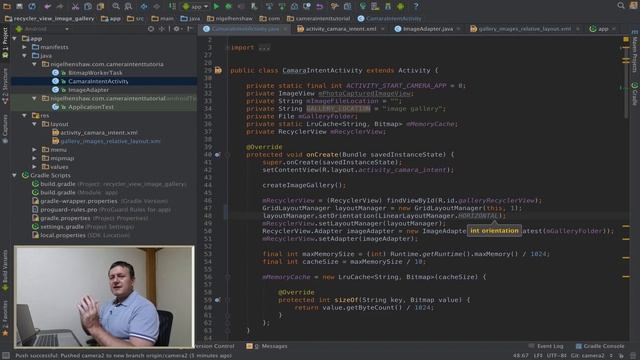The height and width of the screenshot is (360, 640).
Task: Click the nigelhenshaw breadcrumb
Action: point(230,18)
